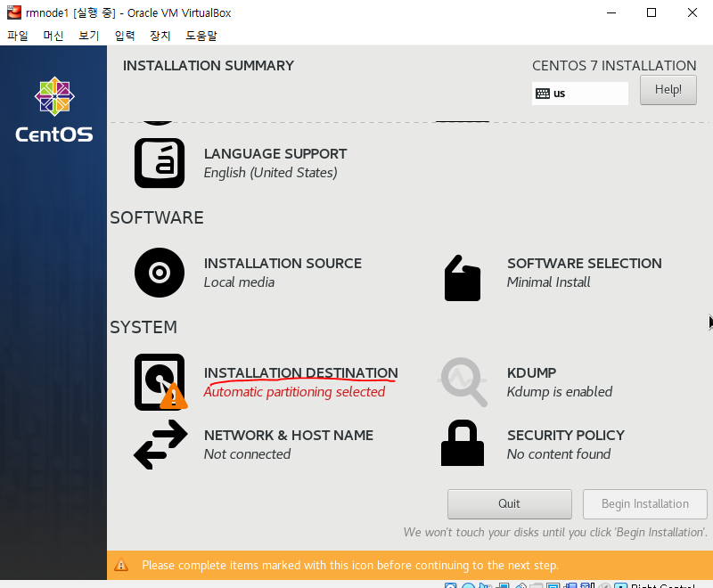Open Network & Host Name arrows icon
Viewport: 713px width, 588px height.
tap(160, 445)
